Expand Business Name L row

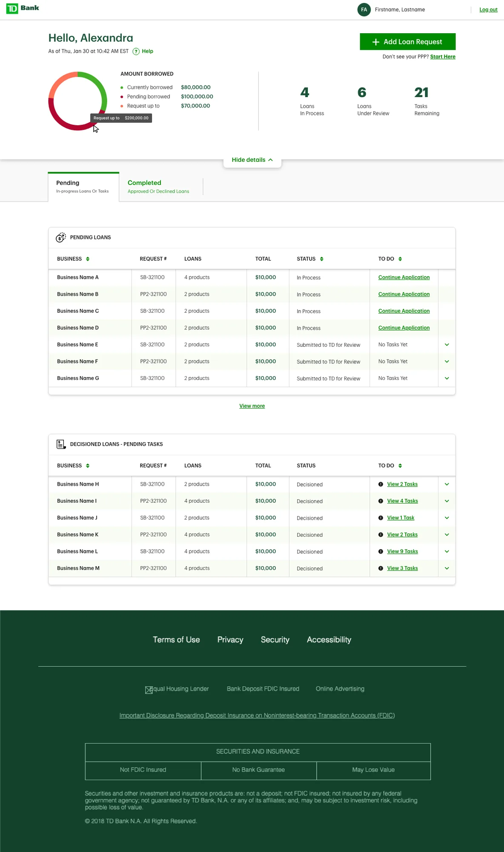coord(447,551)
